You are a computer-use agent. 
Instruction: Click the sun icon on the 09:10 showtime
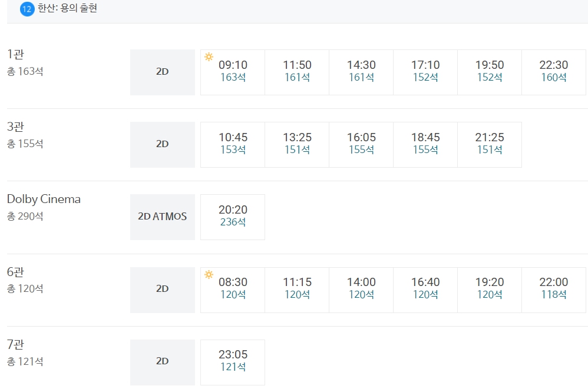click(209, 57)
